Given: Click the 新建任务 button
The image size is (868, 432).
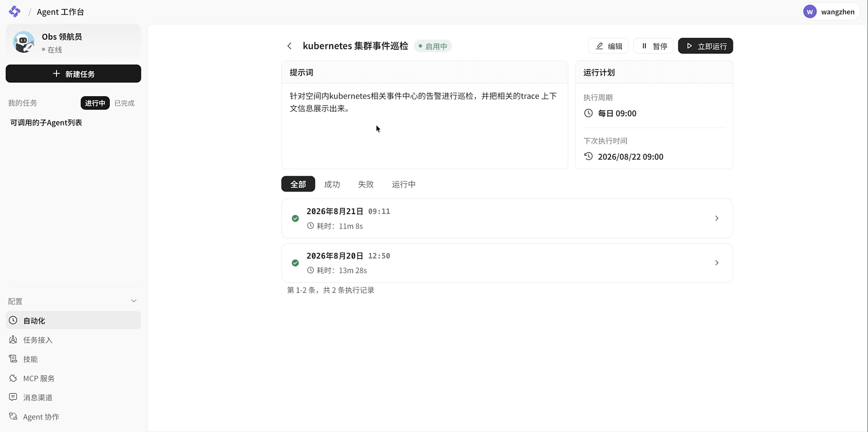Looking at the screenshot, I should [73, 74].
